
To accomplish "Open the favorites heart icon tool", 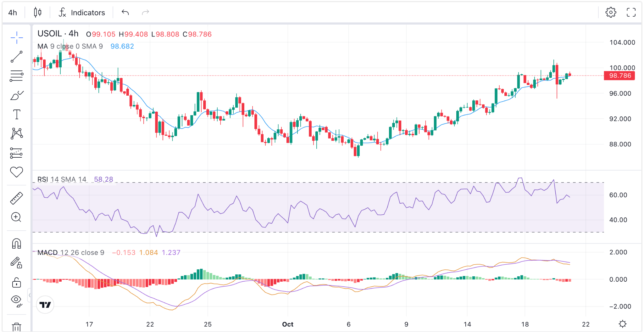I will pos(17,172).
